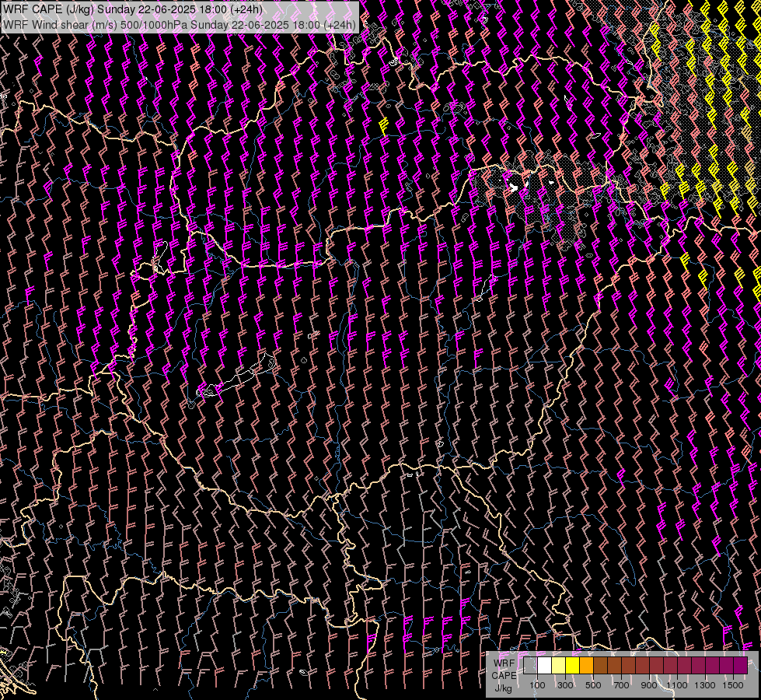Click the legend value 1100
The height and width of the screenshot is (700, 761).
pos(676,685)
